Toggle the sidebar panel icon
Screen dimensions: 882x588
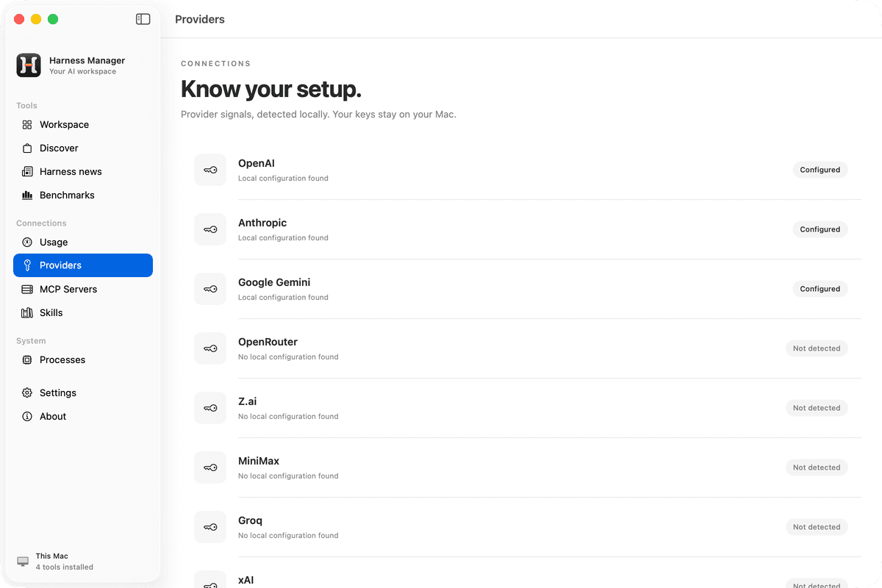coord(143,19)
